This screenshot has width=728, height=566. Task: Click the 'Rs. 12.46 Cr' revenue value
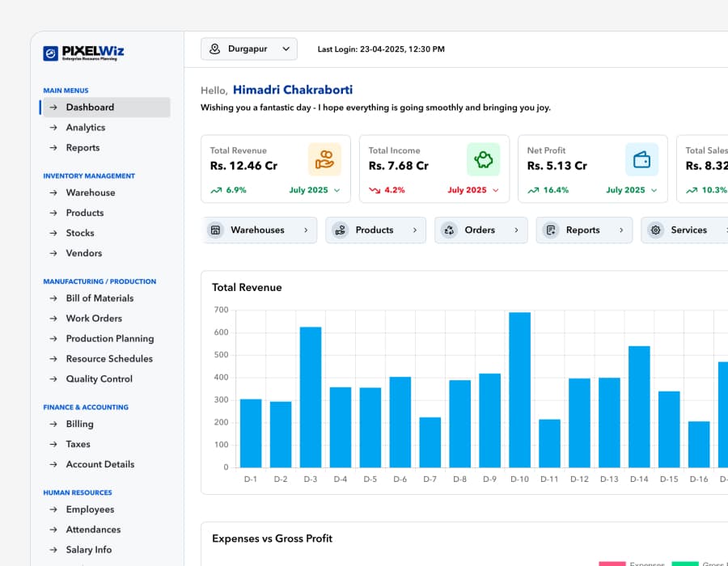point(243,166)
